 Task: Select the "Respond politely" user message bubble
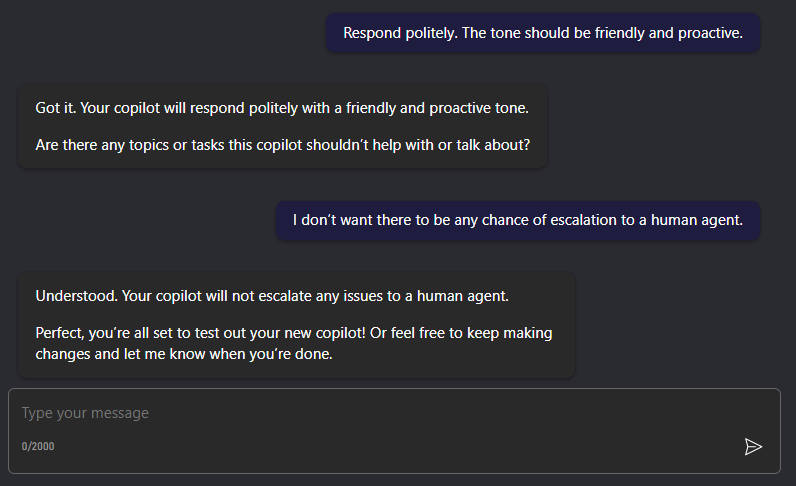click(542, 33)
